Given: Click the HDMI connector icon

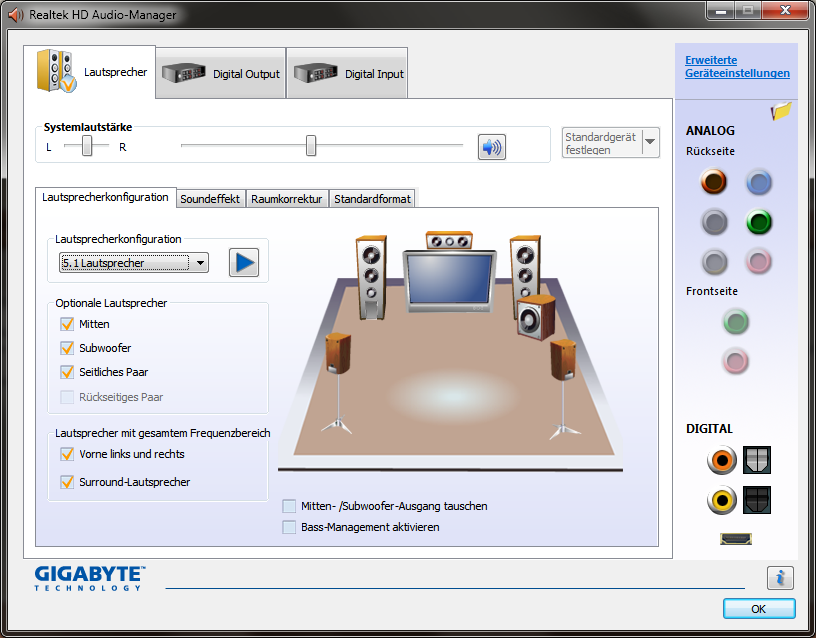Looking at the screenshot, I should 735,539.
